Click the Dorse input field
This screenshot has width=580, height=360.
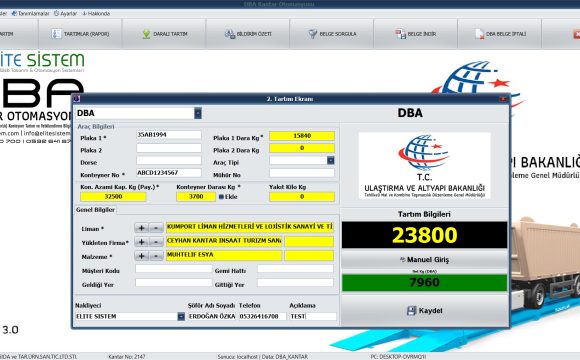169,160
